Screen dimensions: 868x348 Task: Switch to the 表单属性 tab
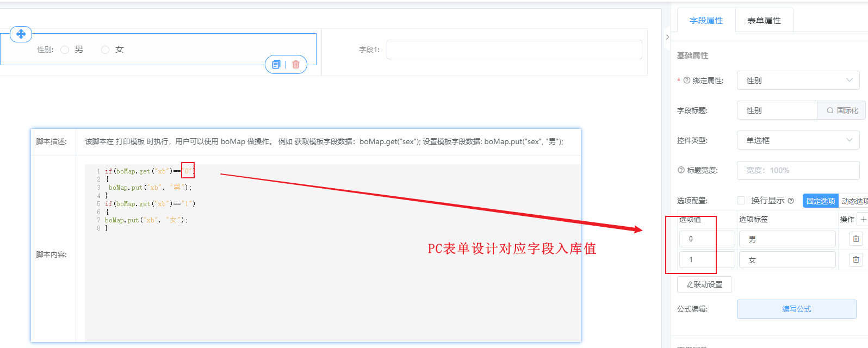click(764, 21)
